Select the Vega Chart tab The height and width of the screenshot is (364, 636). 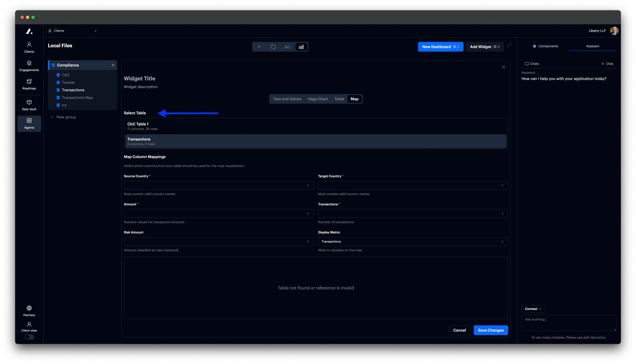318,99
